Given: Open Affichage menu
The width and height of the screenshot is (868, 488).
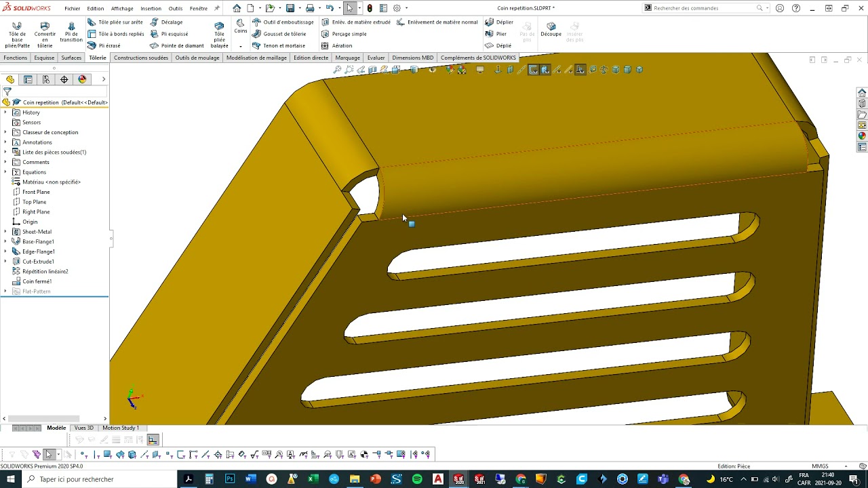Looking at the screenshot, I should [x=122, y=8].
